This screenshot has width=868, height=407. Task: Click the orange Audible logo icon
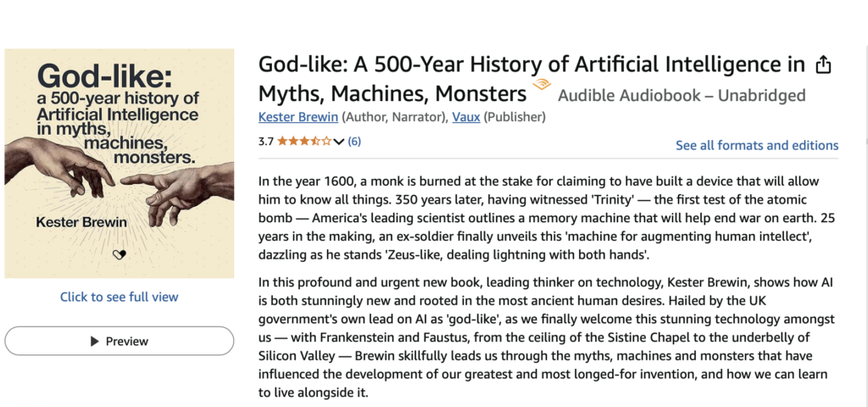point(542,85)
